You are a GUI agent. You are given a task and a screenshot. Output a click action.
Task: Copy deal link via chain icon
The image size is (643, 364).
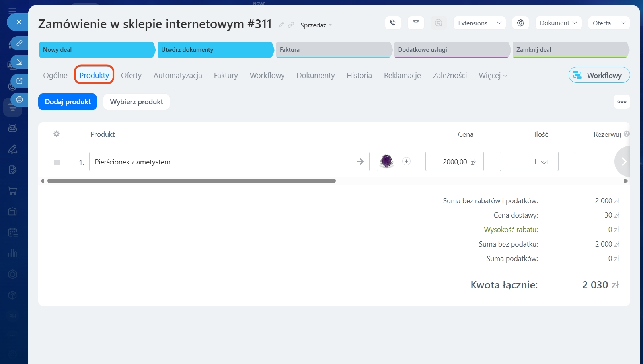coord(291,25)
